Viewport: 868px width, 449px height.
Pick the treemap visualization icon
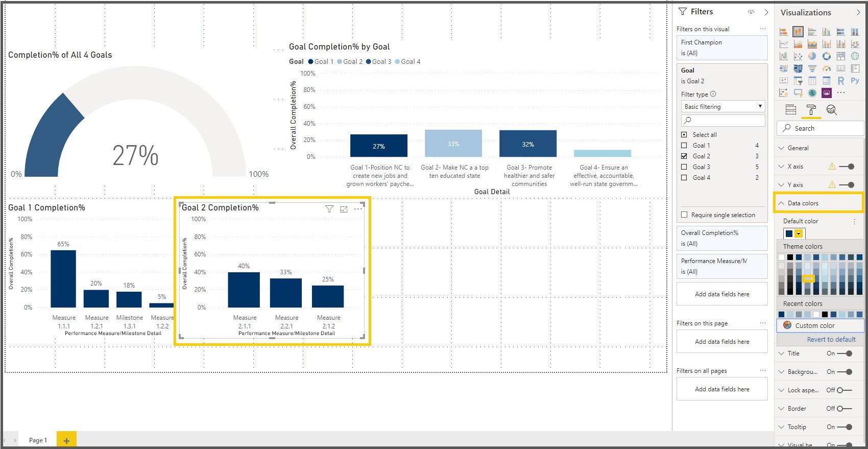point(841,56)
